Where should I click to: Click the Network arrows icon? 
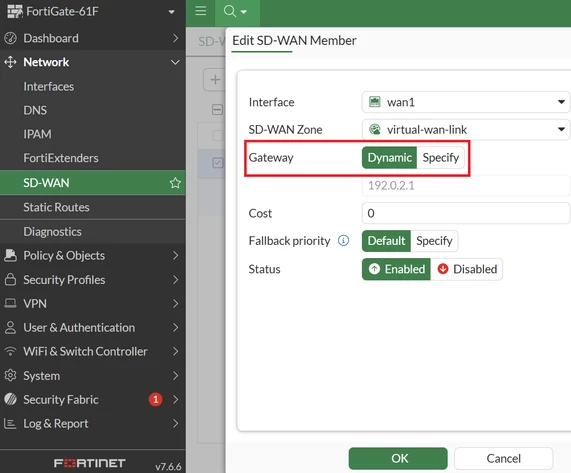11,62
